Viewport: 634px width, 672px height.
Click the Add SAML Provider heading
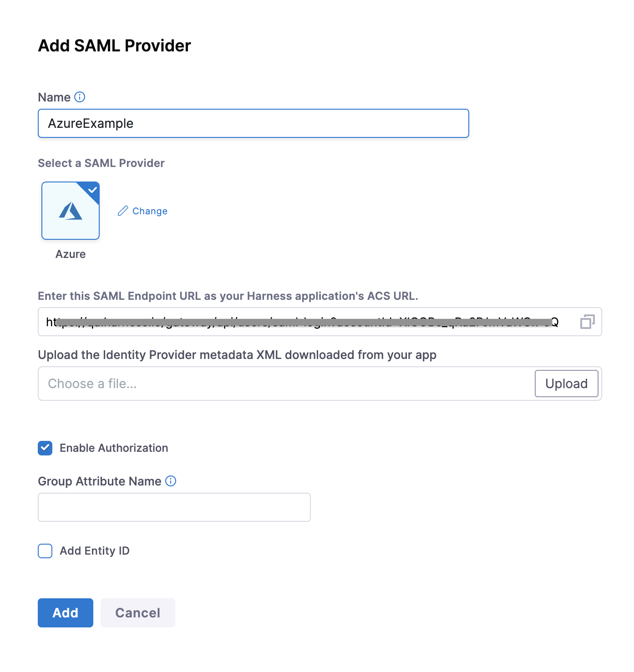tap(114, 45)
